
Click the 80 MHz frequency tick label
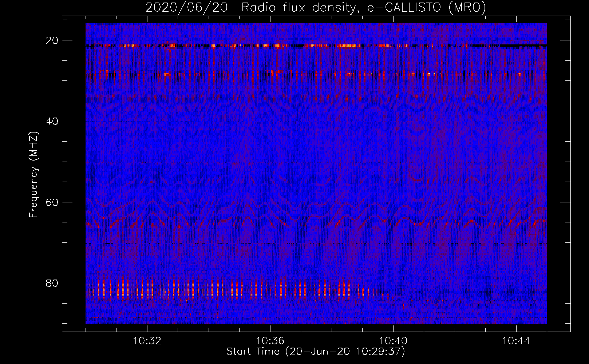(x=52, y=283)
